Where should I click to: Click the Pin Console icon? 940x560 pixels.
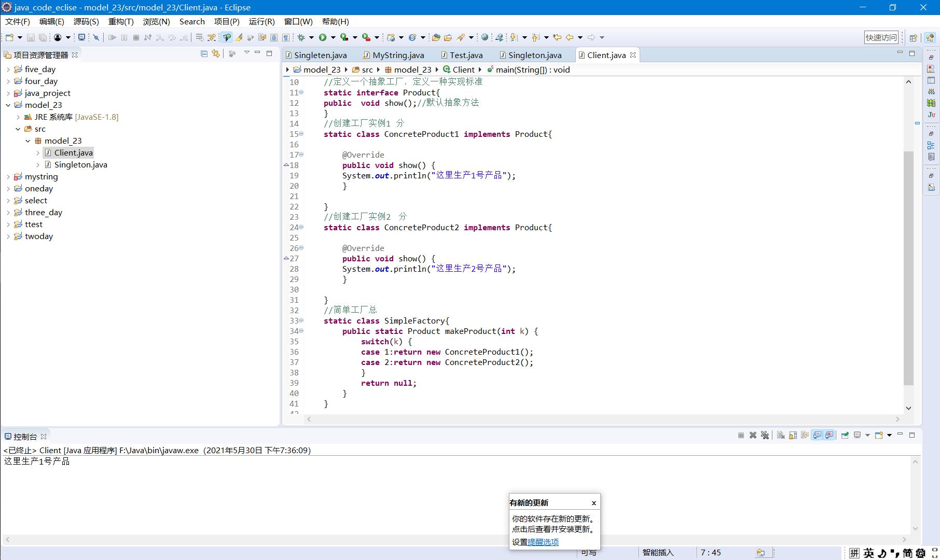845,435
